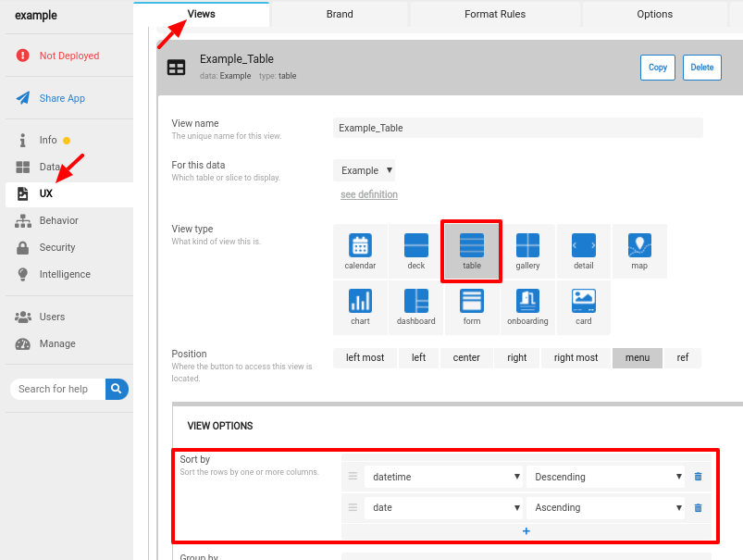
Task: Click the date row reorder handle
Action: [353, 507]
